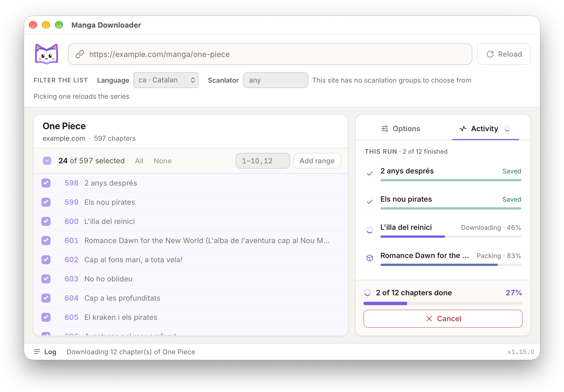564x392 pixels.
Task: Switch to the Options tab
Action: click(400, 129)
